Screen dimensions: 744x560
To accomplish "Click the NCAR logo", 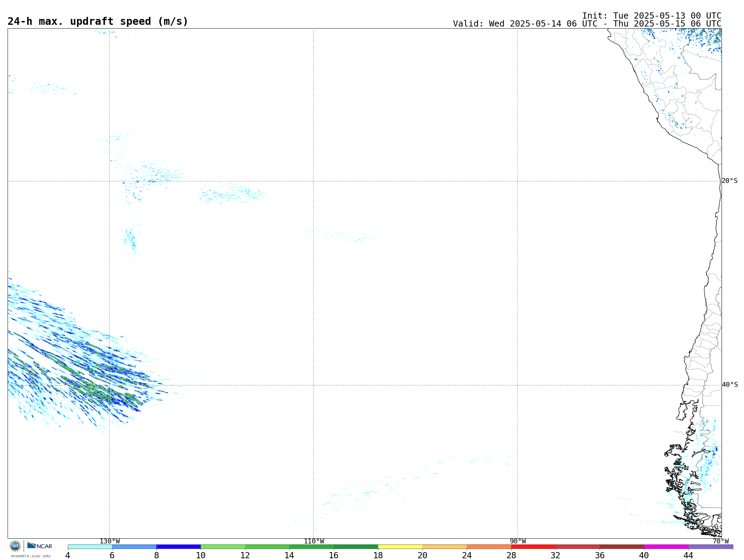I will tap(40, 546).
